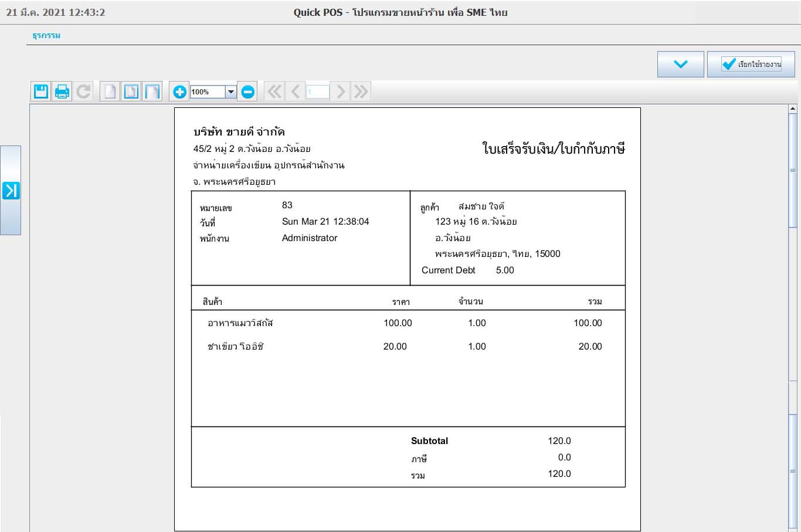Click the address 45/2 หมู่ 2 line

pos(252,149)
